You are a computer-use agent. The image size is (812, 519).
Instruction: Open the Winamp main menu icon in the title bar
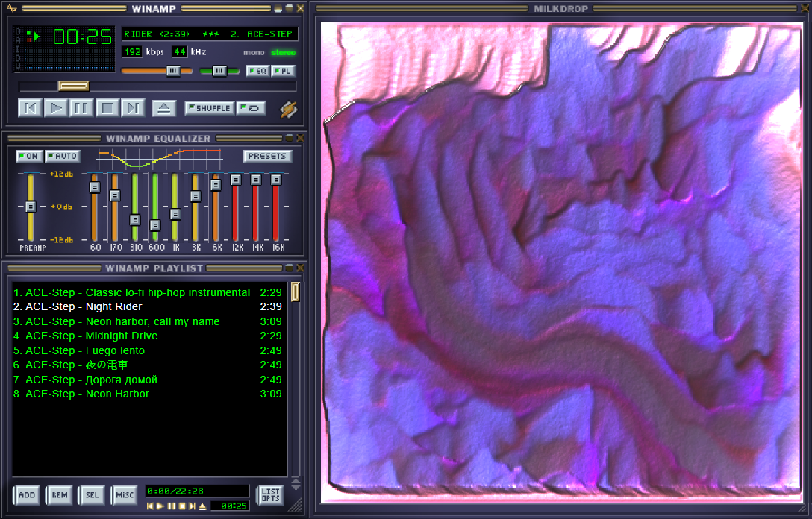pyautogui.click(x=12, y=9)
